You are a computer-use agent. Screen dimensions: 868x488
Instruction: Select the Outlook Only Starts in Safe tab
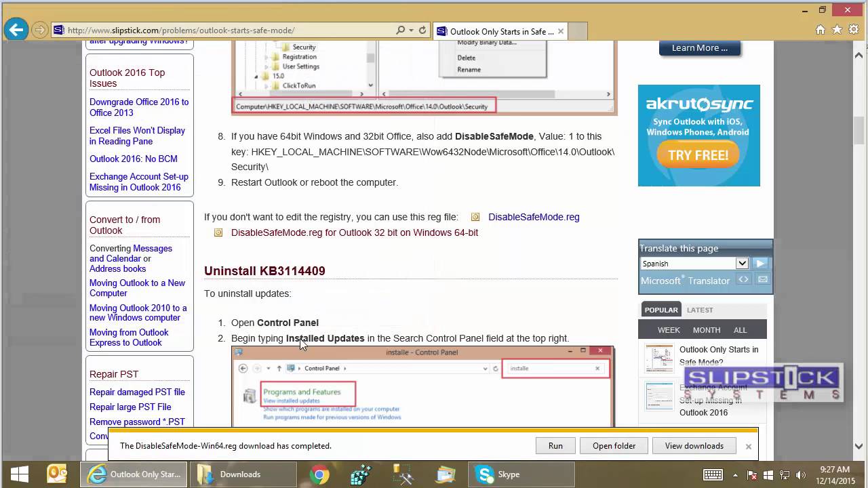pos(500,31)
